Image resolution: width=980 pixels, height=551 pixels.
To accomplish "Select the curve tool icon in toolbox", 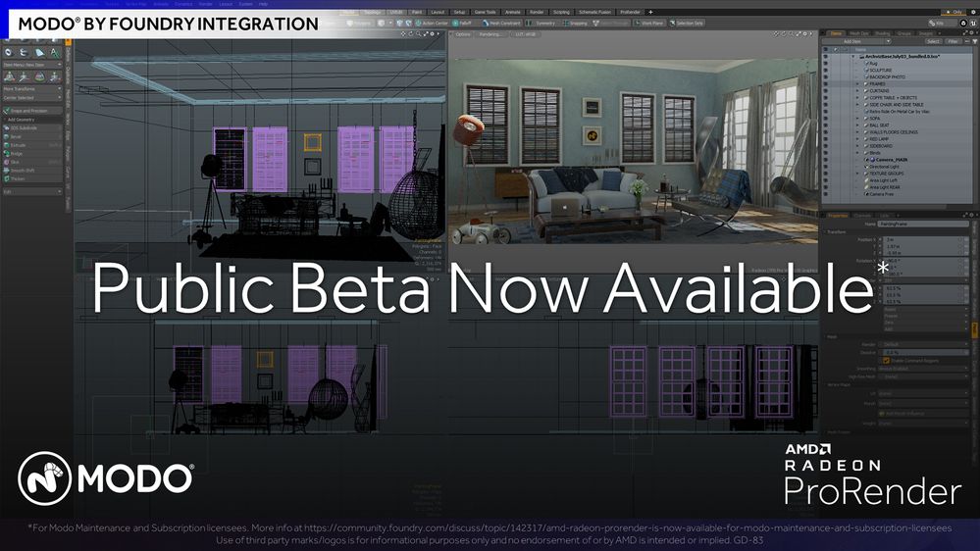I will click(24, 53).
